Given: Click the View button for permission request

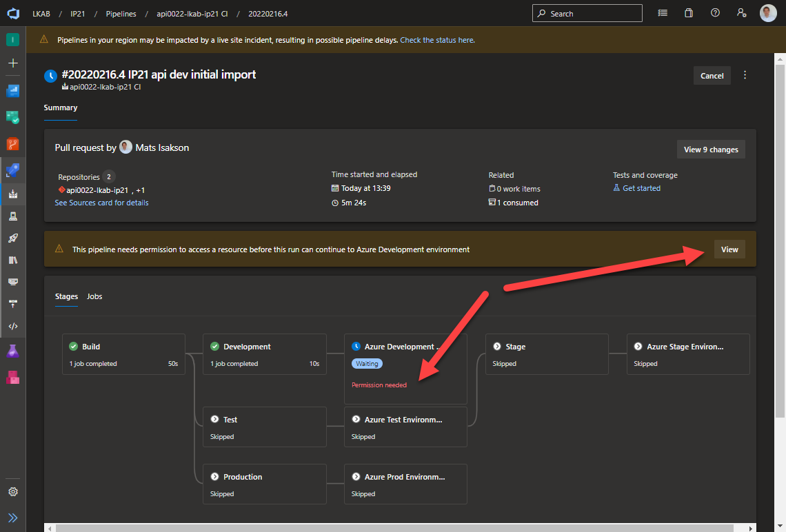Looking at the screenshot, I should (729, 249).
